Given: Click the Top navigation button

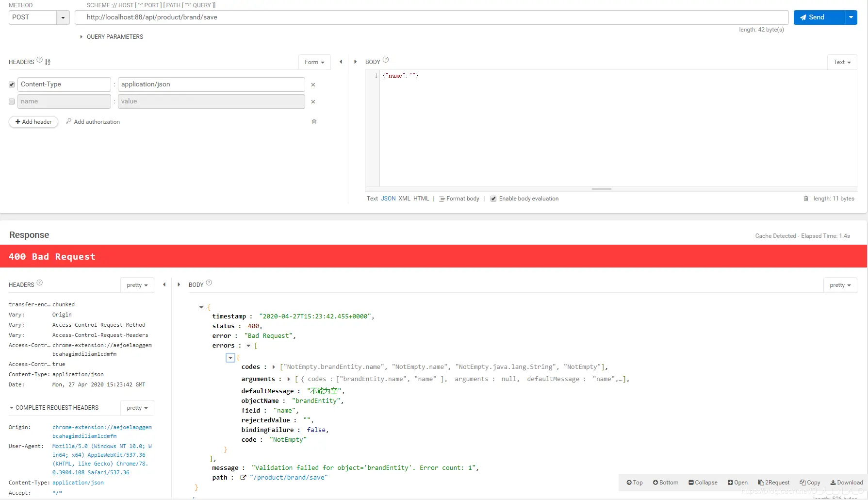Looking at the screenshot, I should click(x=635, y=483).
